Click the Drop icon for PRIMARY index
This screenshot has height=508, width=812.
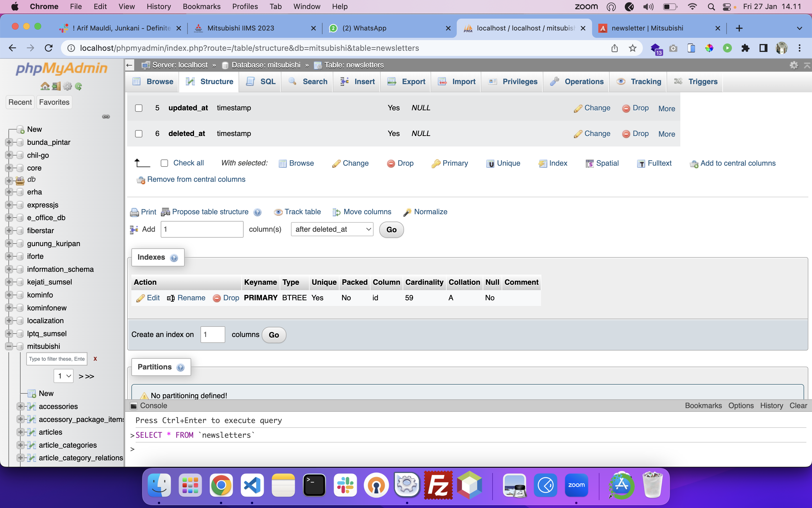click(217, 298)
